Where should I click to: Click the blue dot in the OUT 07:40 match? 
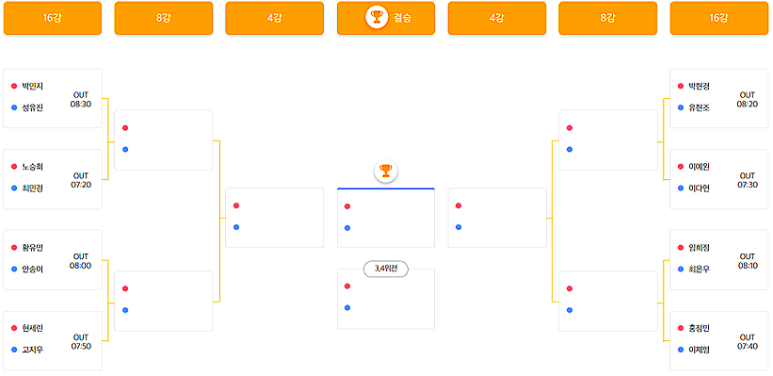[681, 349]
